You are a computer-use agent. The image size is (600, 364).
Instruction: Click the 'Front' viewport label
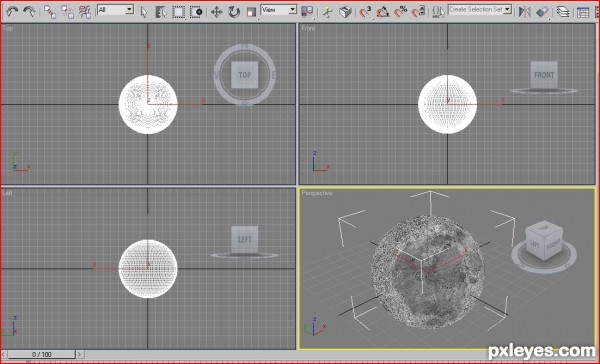tap(308, 28)
